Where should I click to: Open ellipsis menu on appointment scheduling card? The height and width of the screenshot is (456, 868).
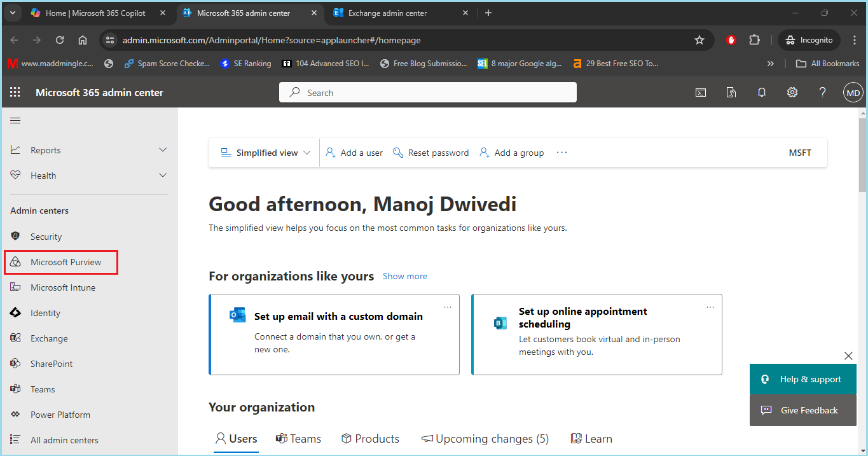[x=710, y=307]
